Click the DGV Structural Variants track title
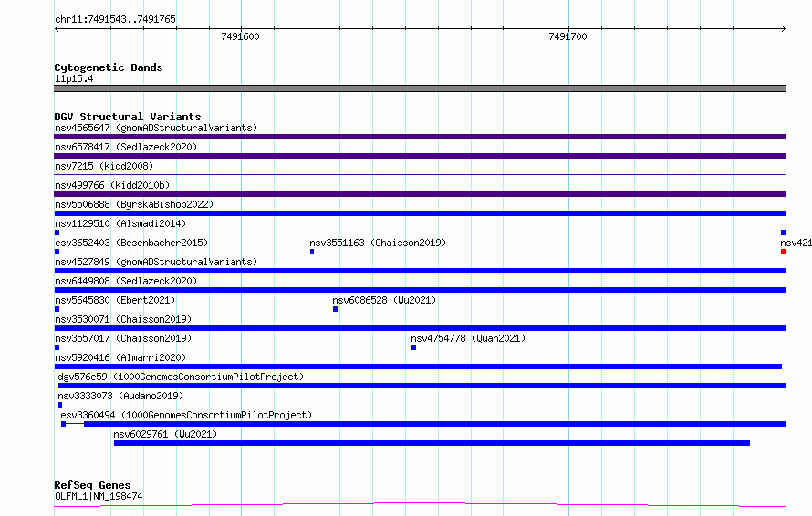This screenshot has height=516, width=812. pos(128,117)
